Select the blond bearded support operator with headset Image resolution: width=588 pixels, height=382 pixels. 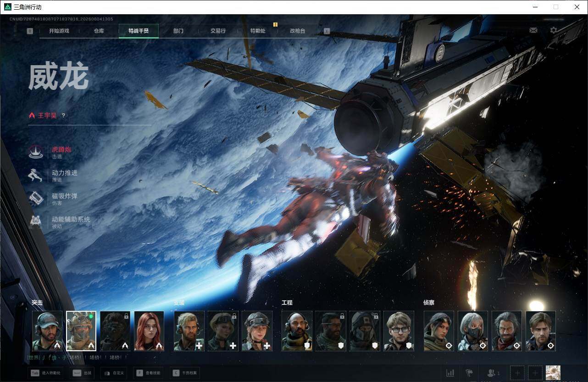(x=189, y=331)
